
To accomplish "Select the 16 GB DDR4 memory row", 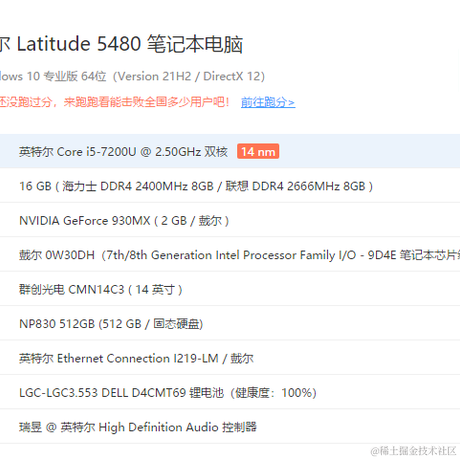I will (230, 186).
